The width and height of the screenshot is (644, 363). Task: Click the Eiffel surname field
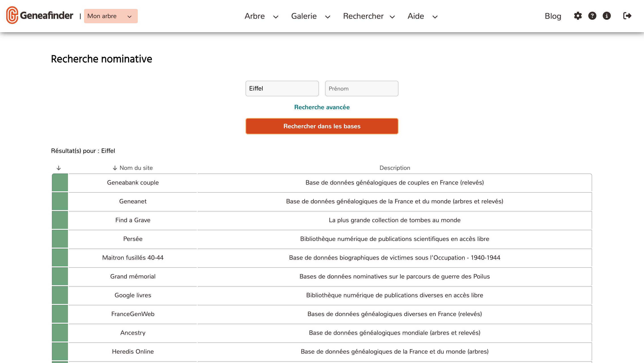click(282, 89)
